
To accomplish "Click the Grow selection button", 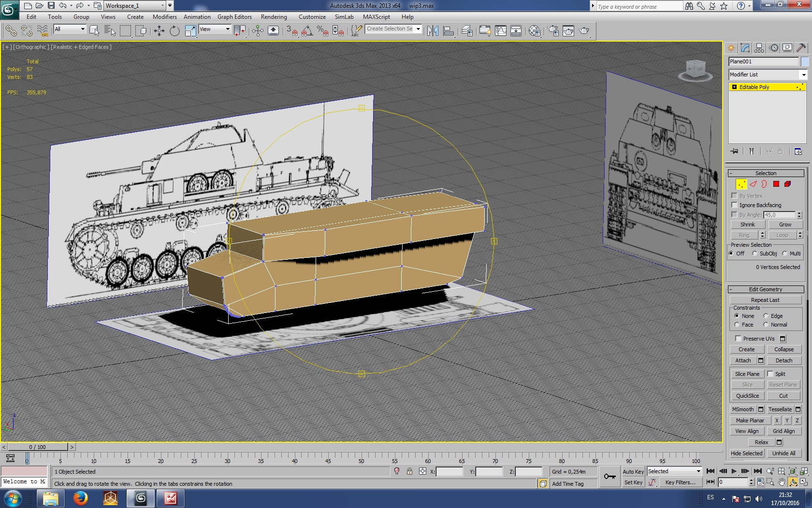I will coord(785,224).
